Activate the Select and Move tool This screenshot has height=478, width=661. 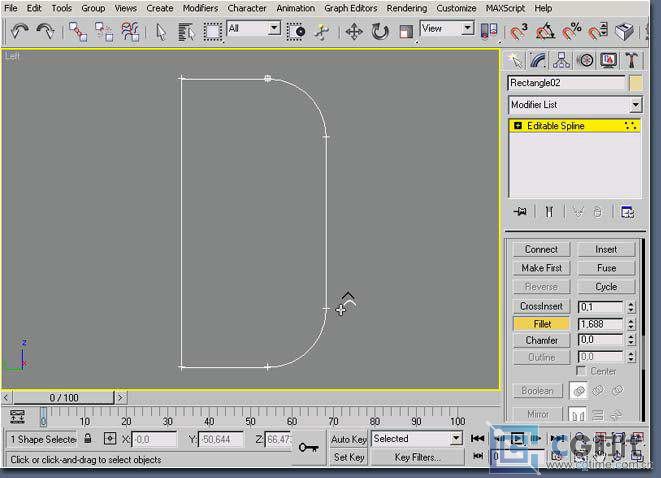tap(354, 32)
